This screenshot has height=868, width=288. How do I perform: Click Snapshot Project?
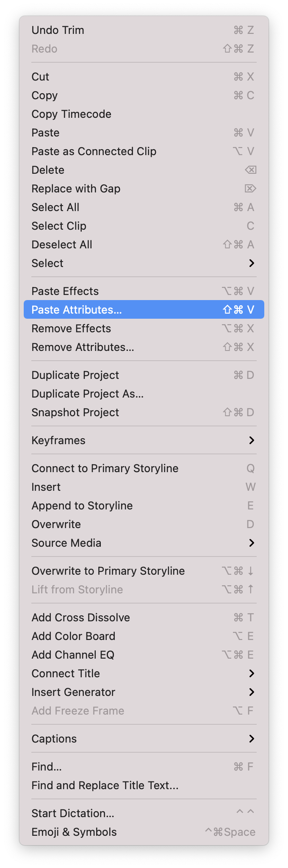(144, 412)
